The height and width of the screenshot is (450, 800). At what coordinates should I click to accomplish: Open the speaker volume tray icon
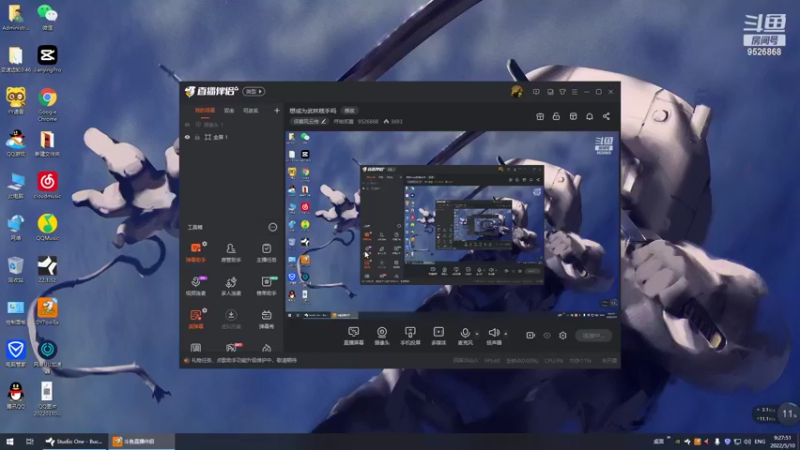747,441
